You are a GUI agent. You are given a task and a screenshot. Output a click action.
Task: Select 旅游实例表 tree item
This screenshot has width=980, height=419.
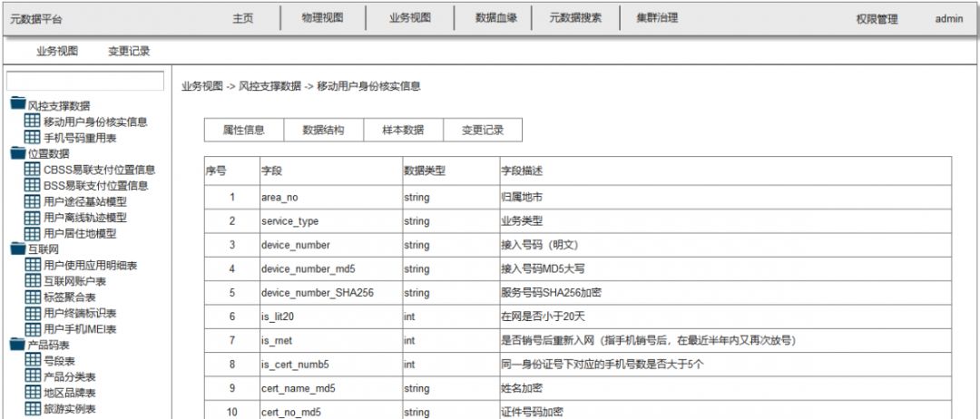(x=69, y=409)
